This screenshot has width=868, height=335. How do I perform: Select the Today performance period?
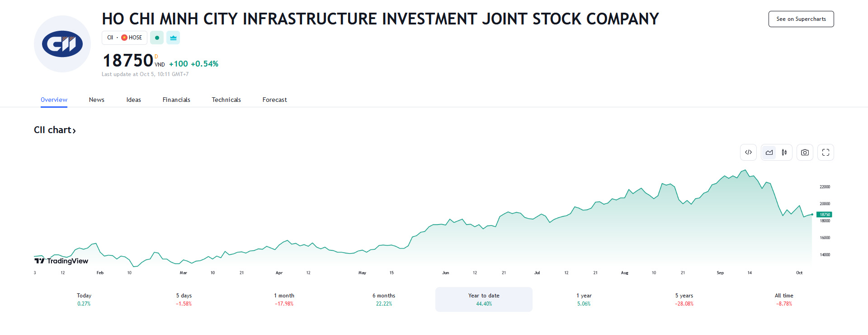point(84,299)
